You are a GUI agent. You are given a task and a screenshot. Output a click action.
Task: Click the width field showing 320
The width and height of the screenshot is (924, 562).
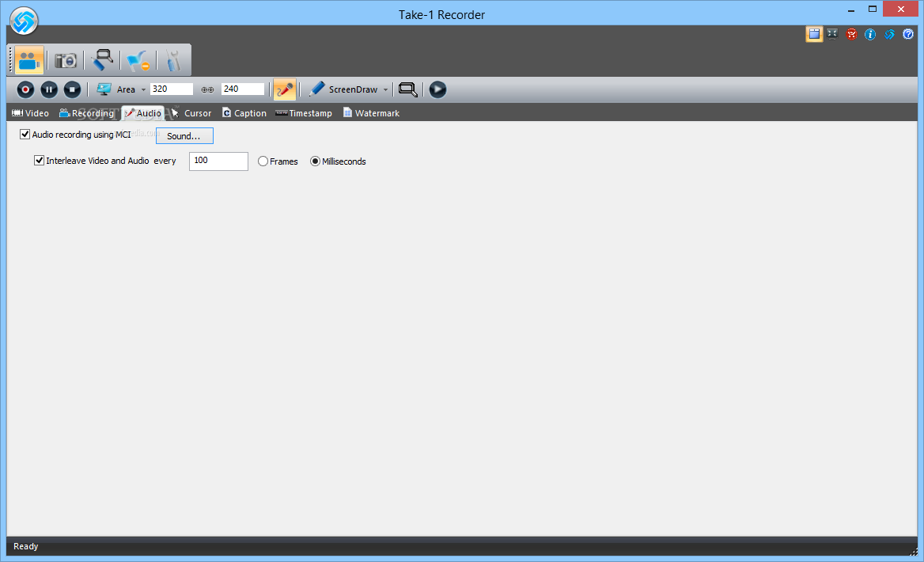[x=172, y=89]
